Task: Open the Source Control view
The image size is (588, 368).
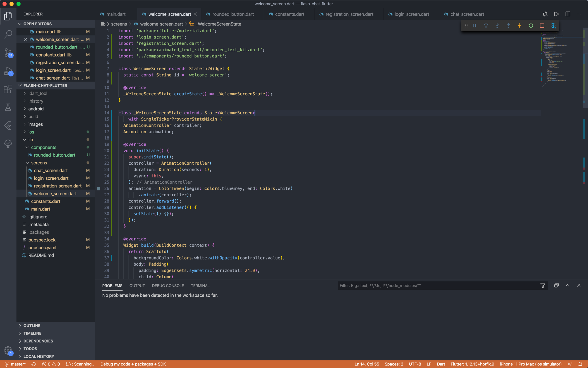Action: pos(8,53)
